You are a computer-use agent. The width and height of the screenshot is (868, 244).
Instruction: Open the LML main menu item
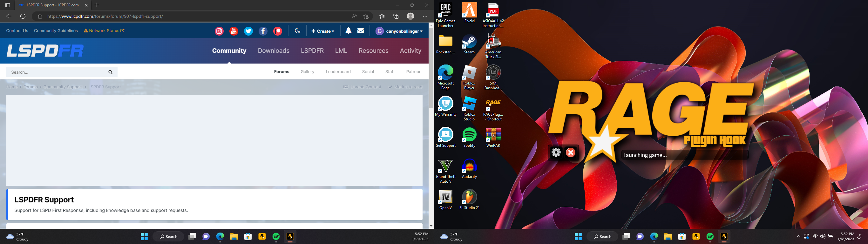[341, 51]
